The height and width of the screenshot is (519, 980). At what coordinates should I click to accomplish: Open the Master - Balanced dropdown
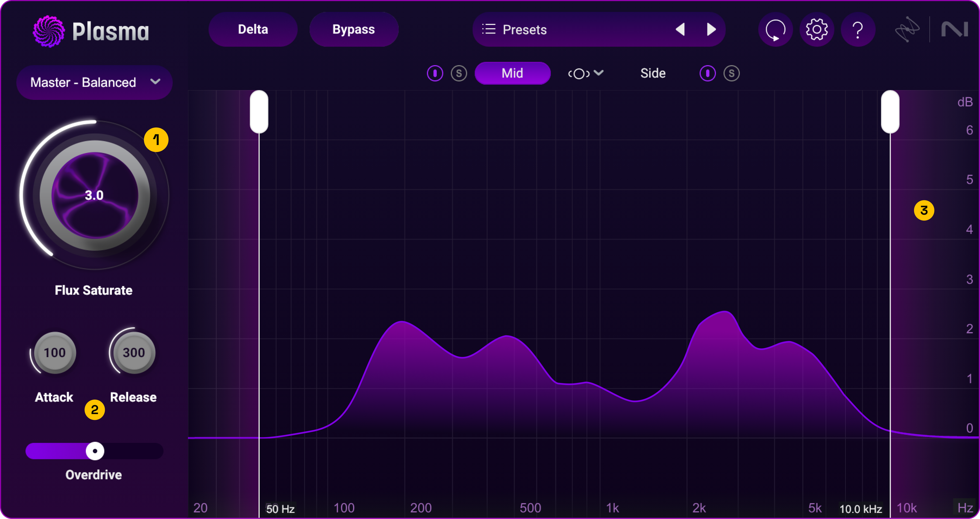point(94,82)
